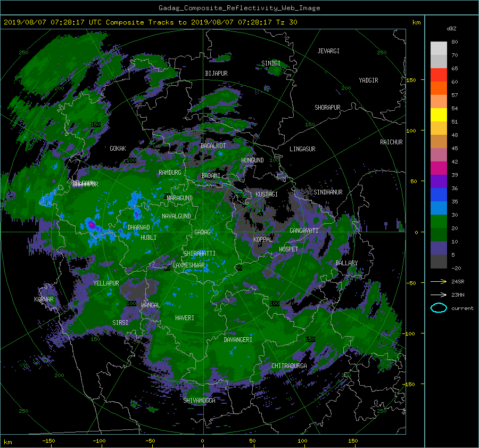Select the yellow 51 dBZ color swatch
The height and width of the screenshot is (448, 479).
coord(439,115)
